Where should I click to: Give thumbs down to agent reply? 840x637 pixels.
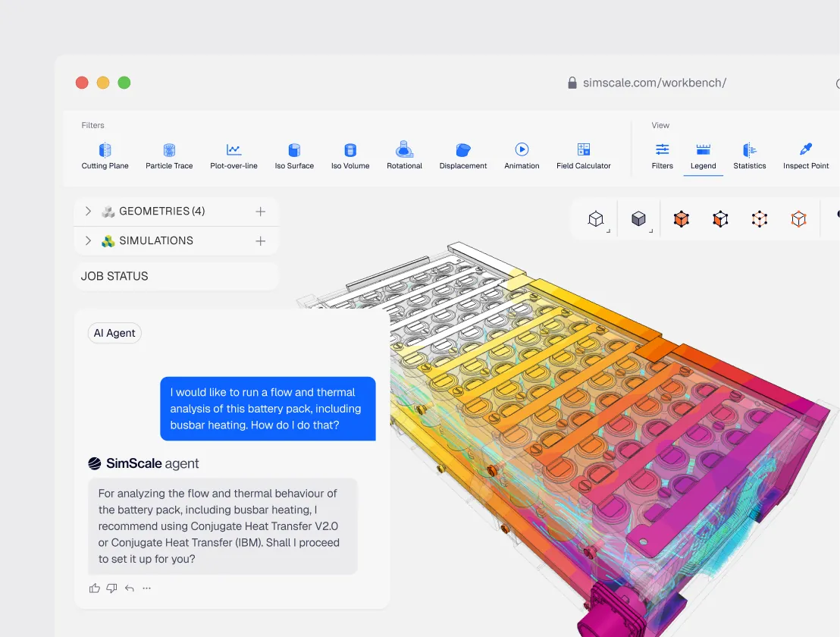tap(112, 588)
